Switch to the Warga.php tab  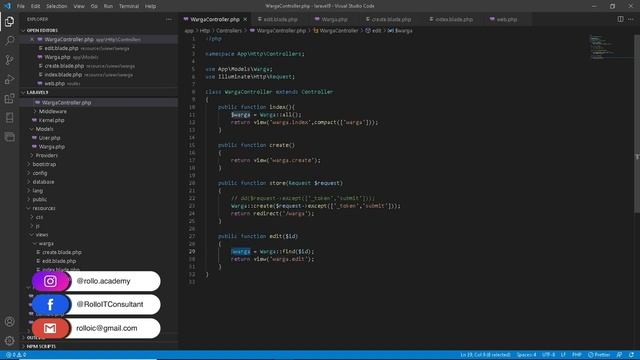pyautogui.click(x=334, y=19)
